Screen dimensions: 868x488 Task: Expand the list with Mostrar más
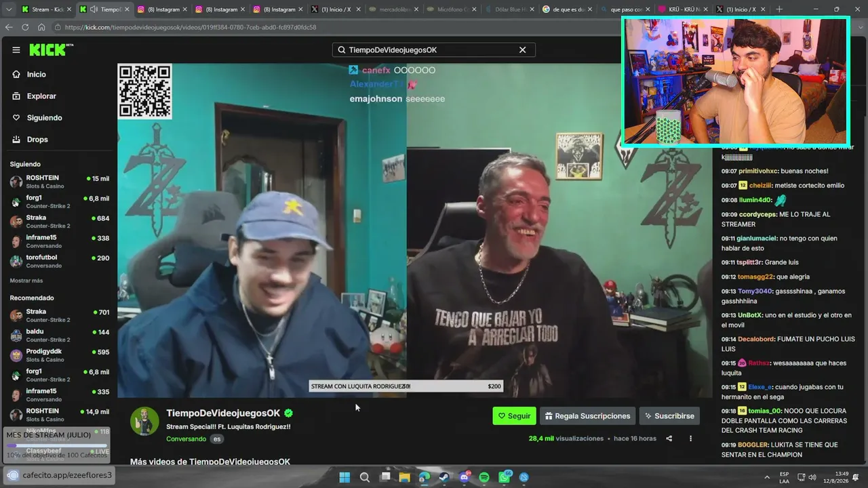click(26, 281)
